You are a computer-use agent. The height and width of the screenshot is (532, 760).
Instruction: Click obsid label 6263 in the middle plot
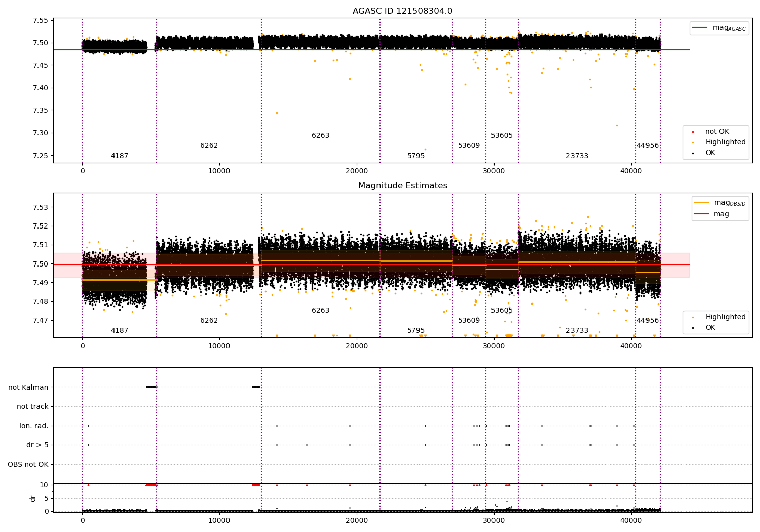click(320, 311)
